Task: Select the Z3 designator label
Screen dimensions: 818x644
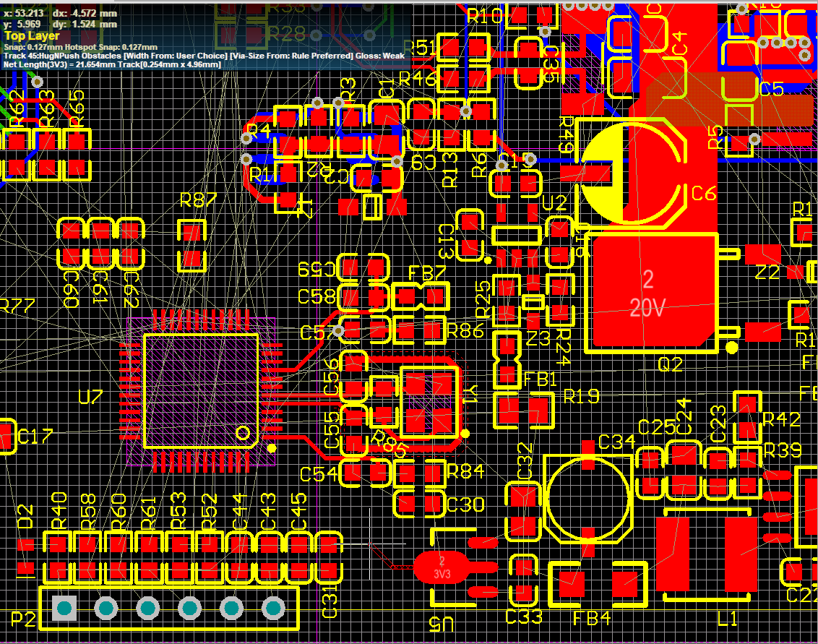Action: point(538,339)
